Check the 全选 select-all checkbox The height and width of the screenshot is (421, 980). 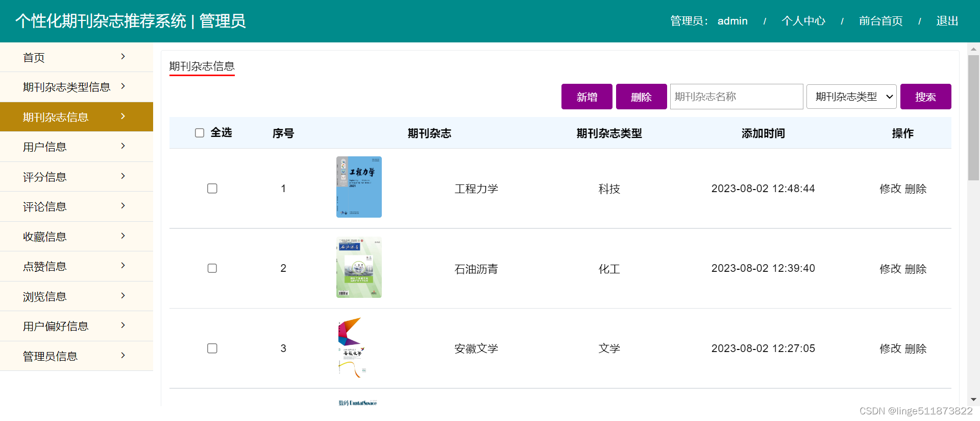[200, 133]
